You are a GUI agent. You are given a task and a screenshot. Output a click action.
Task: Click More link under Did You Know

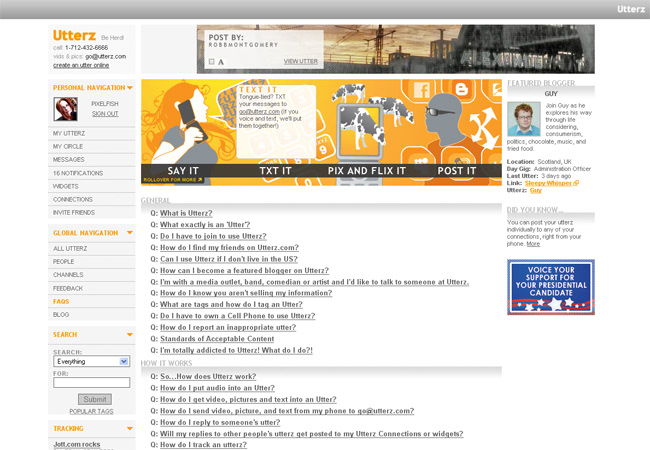(x=533, y=244)
